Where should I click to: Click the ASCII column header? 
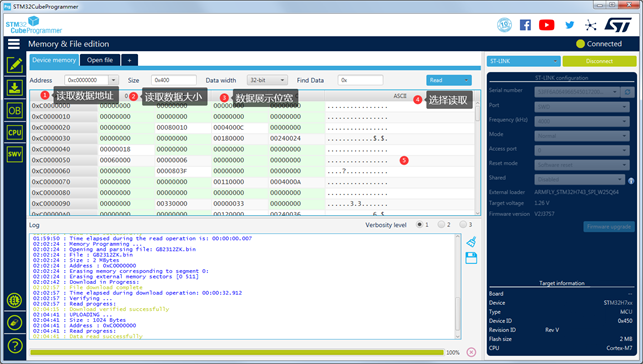click(400, 96)
